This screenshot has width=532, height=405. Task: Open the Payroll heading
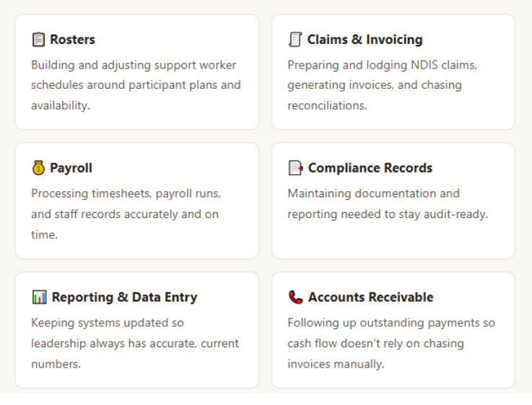71,168
